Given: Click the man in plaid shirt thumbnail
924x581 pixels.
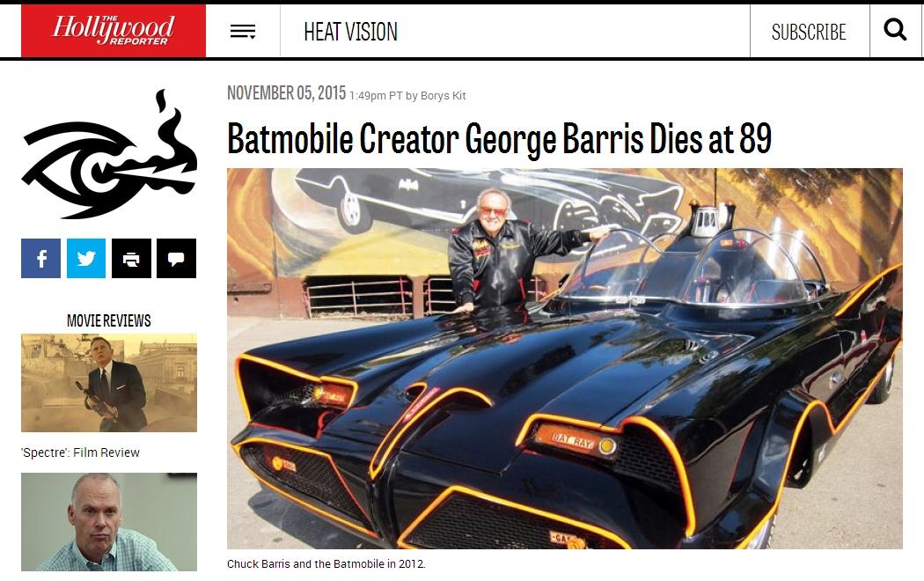Looking at the screenshot, I should click(x=109, y=522).
